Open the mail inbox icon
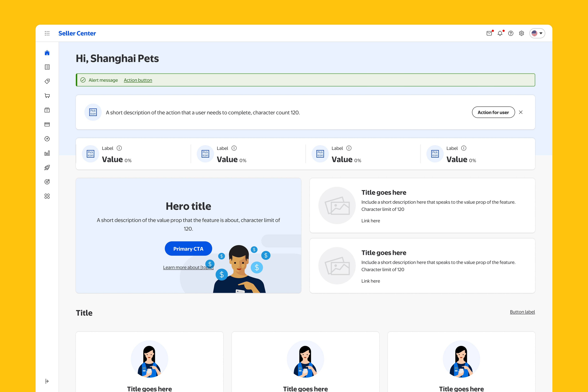 tap(489, 33)
